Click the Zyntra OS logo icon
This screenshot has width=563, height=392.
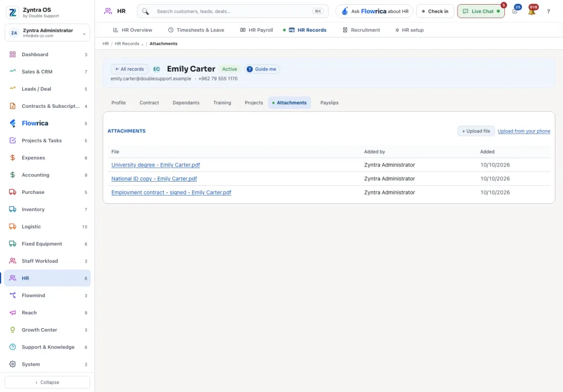click(12, 12)
